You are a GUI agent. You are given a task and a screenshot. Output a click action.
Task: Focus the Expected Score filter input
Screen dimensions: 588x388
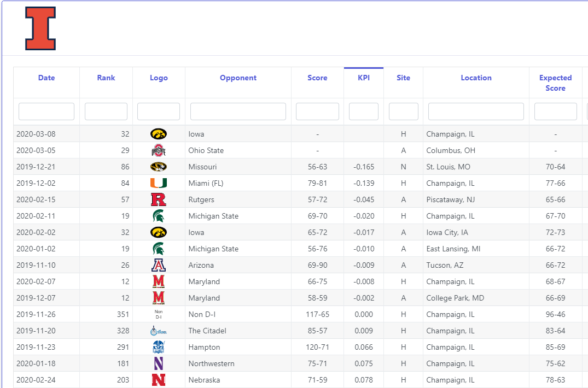[x=555, y=111]
